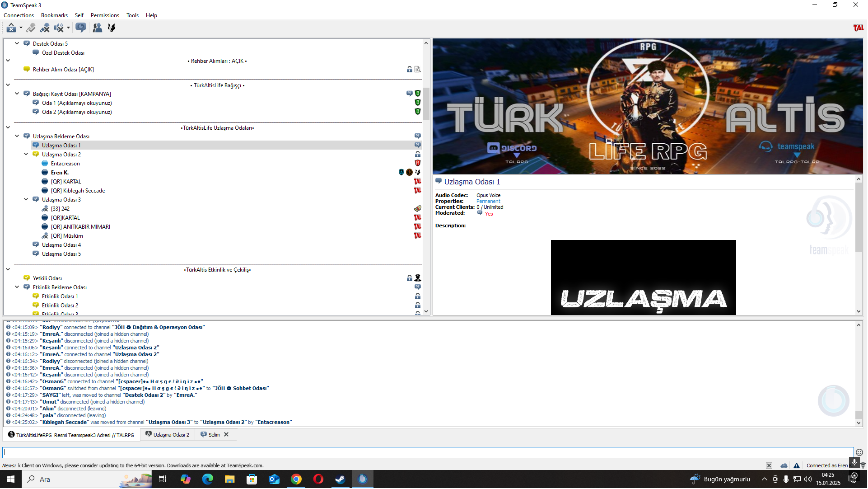Collapse the Etkinlik Bekleme Odası channel

tap(17, 287)
